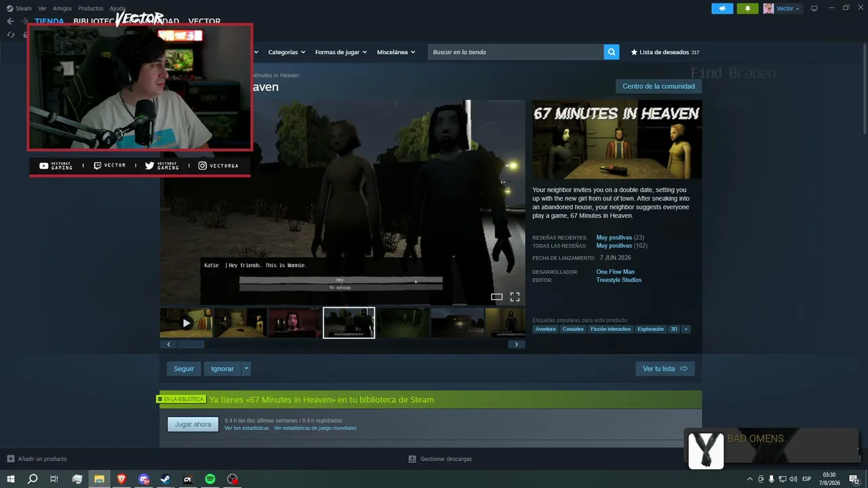Select the Casuales tag

click(573, 329)
